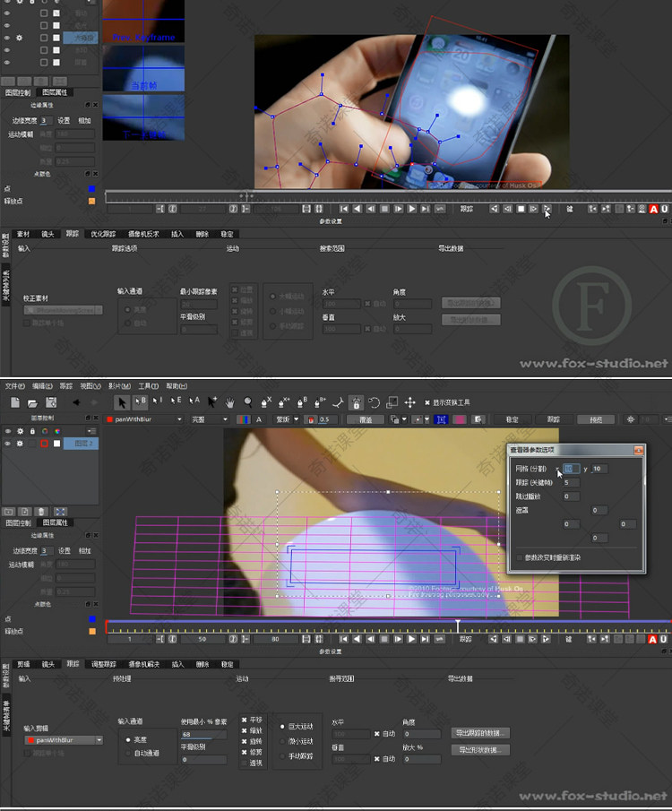The width and height of the screenshot is (672, 811).
Task: Select the B bezier pen tool
Action: [x=302, y=401]
